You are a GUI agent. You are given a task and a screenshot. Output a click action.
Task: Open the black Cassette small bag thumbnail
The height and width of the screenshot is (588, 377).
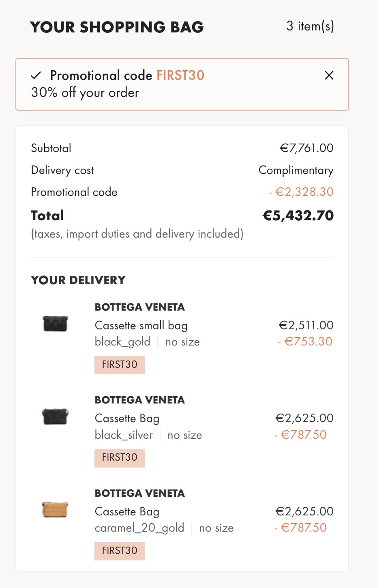click(x=55, y=324)
